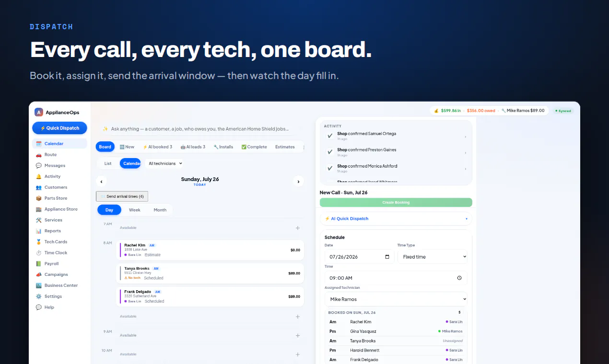Image resolution: width=609 pixels, height=364 pixels.
Task: Click the Quick Dispatch button
Action: coord(59,128)
